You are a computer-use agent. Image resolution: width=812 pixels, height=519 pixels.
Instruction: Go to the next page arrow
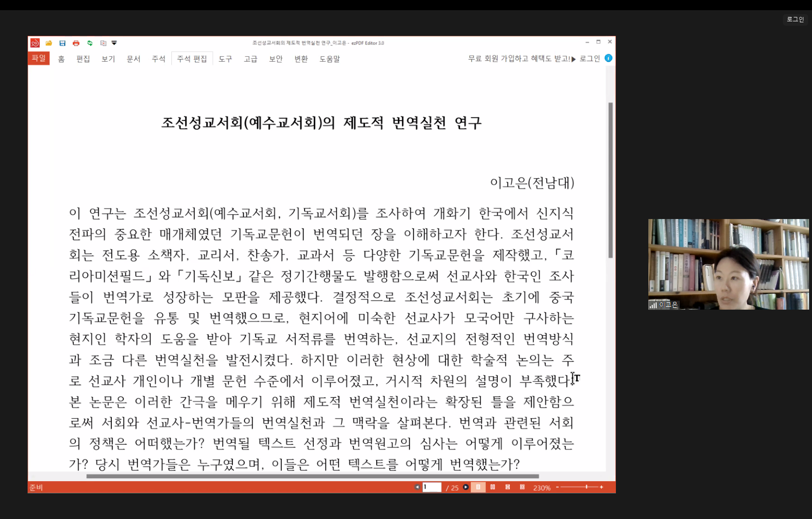tap(466, 487)
